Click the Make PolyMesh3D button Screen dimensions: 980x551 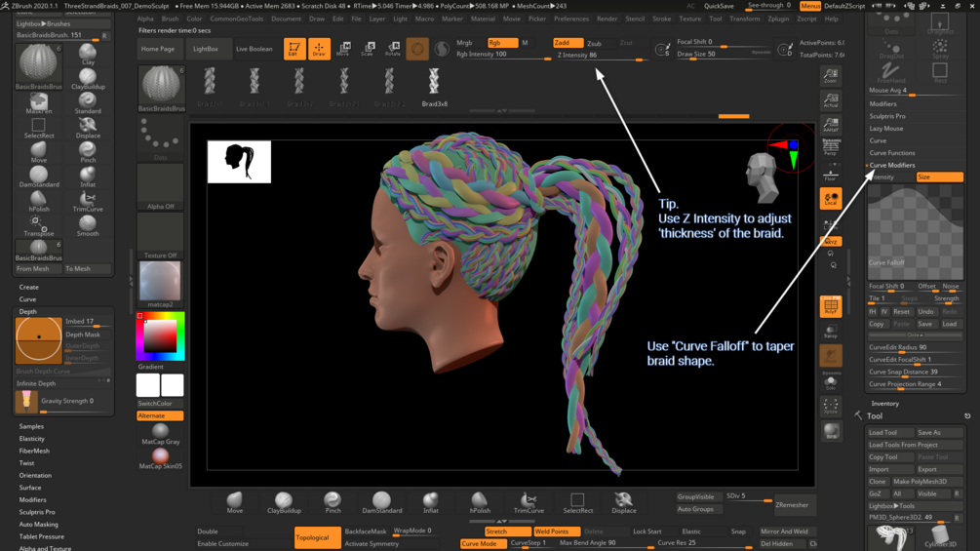pyautogui.click(x=927, y=482)
